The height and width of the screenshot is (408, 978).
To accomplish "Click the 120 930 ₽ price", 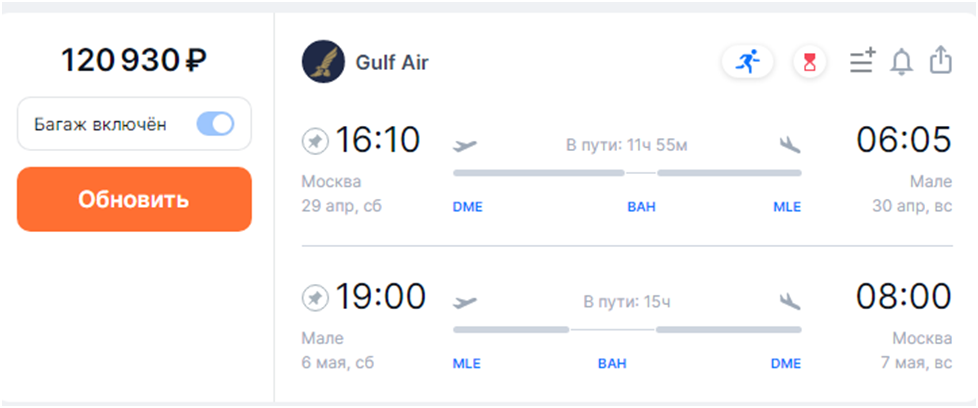I will pyautogui.click(x=134, y=61).
